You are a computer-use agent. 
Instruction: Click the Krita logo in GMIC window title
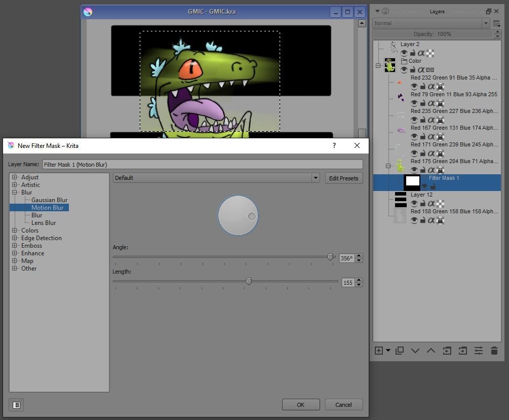tap(88, 12)
